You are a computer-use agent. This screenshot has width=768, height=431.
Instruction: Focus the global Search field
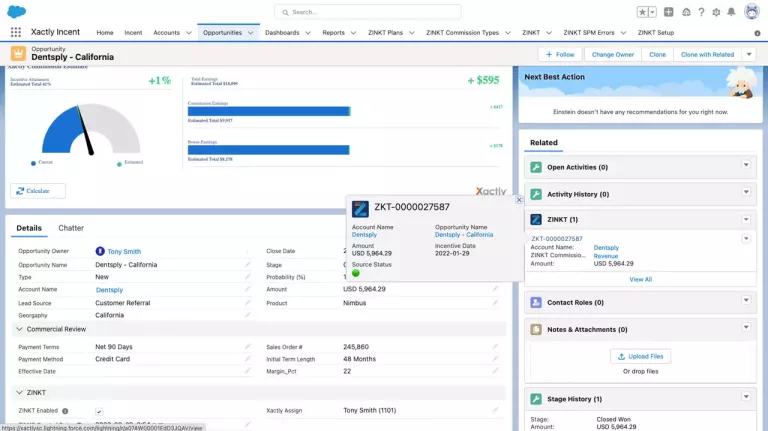tap(368, 12)
